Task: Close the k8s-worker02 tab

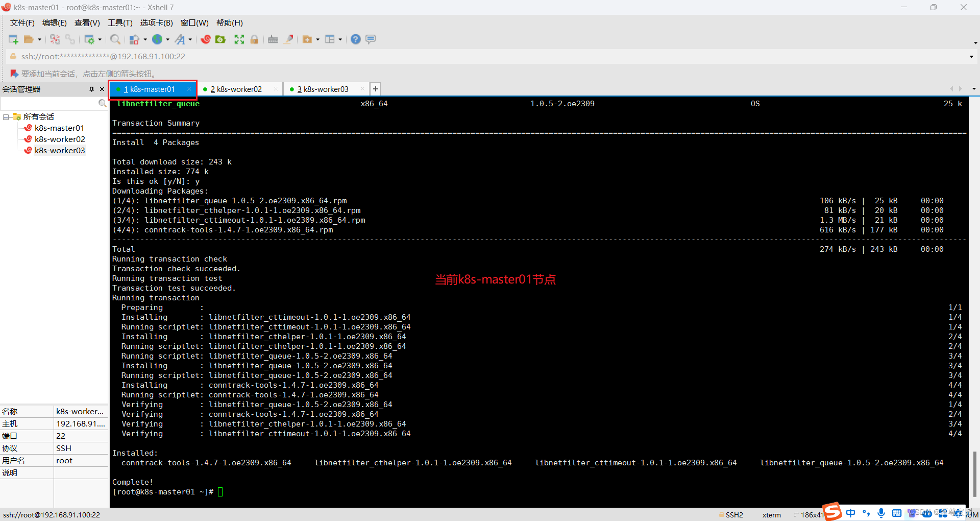Action: click(276, 89)
